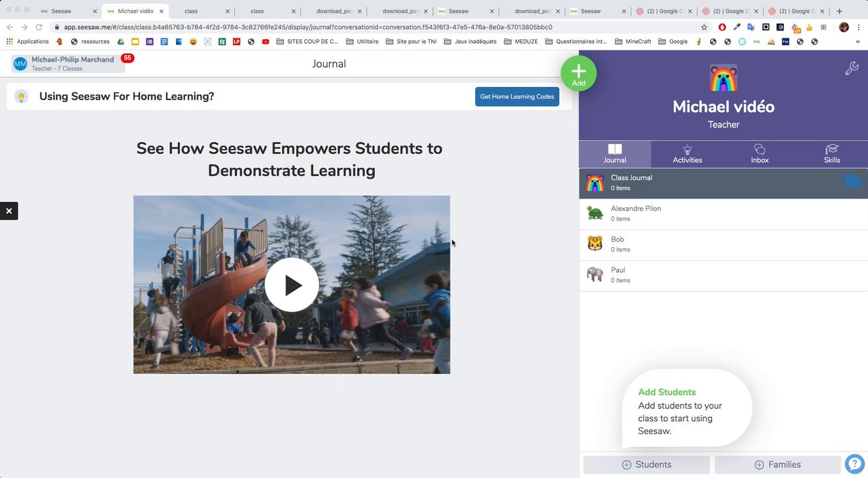Screen dimensions: 868x478
Task: Open the help question mark bubble
Action: coord(854,464)
